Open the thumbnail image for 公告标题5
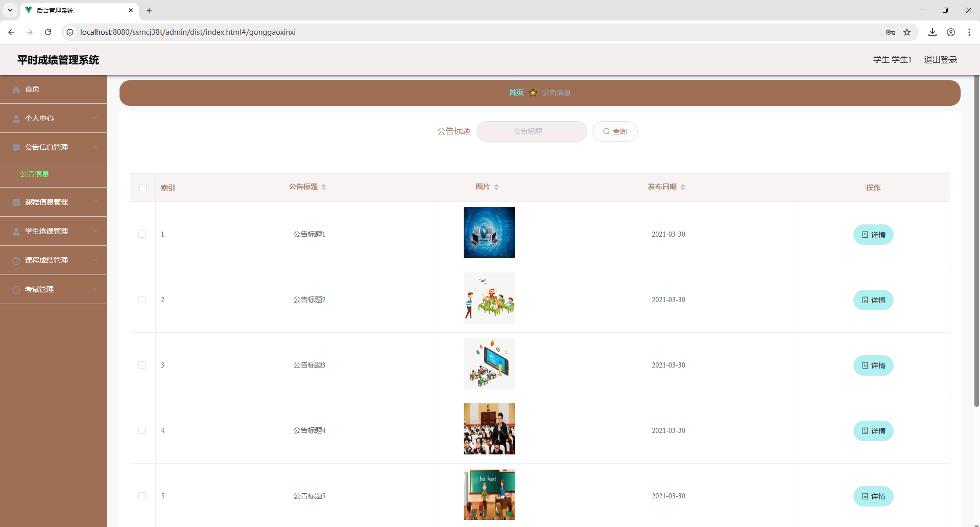980x527 pixels. click(489, 494)
